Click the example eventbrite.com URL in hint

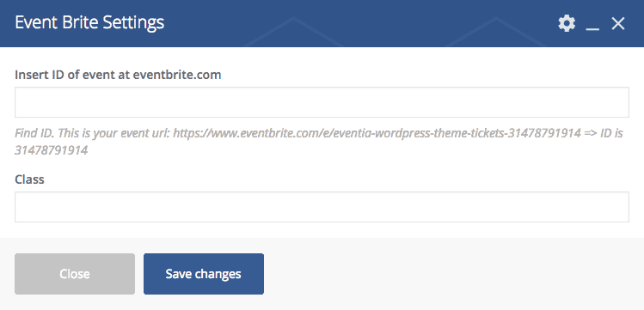click(x=377, y=133)
